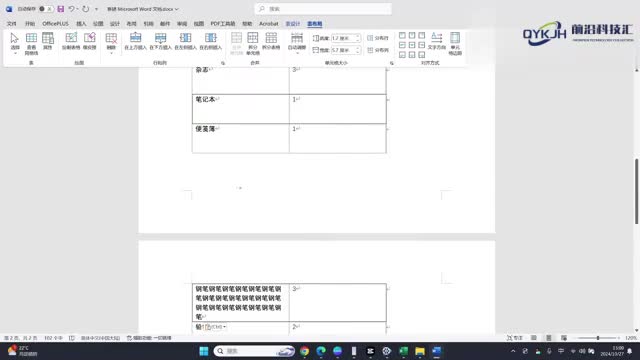Switch to Web Layout view
Screen dimensions: 640x360
coord(564,338)
